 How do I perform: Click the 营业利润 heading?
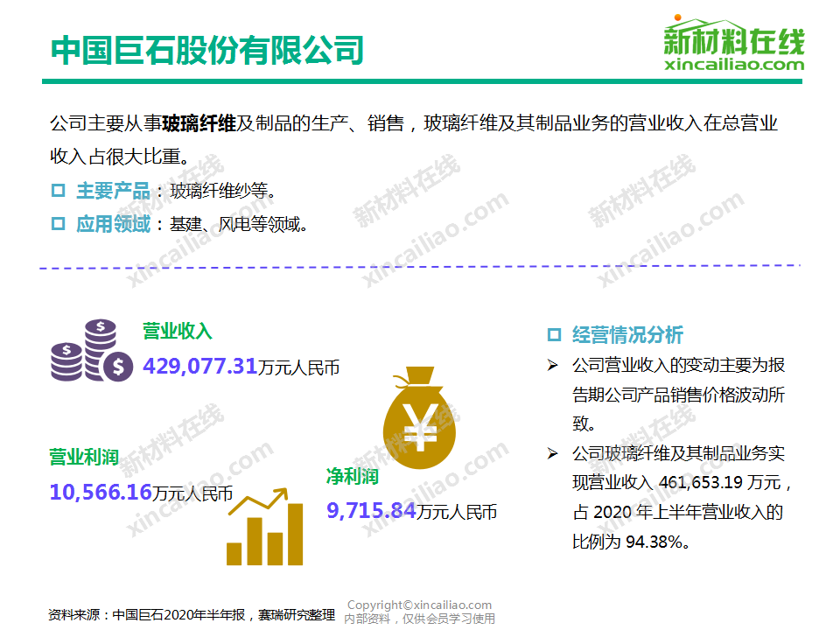point(84,457)
